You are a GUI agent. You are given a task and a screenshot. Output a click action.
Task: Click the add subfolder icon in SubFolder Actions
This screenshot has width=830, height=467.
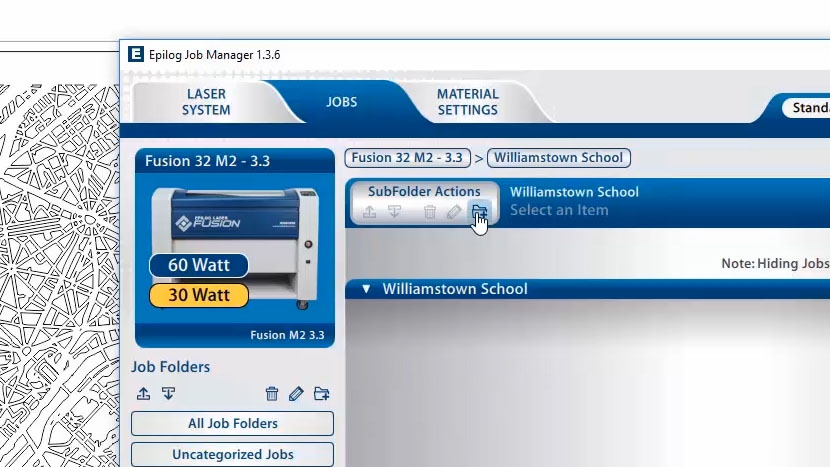[479, 212]
